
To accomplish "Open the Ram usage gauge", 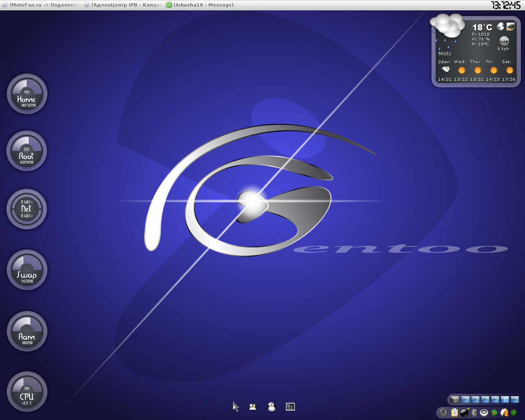I will 27,331.
